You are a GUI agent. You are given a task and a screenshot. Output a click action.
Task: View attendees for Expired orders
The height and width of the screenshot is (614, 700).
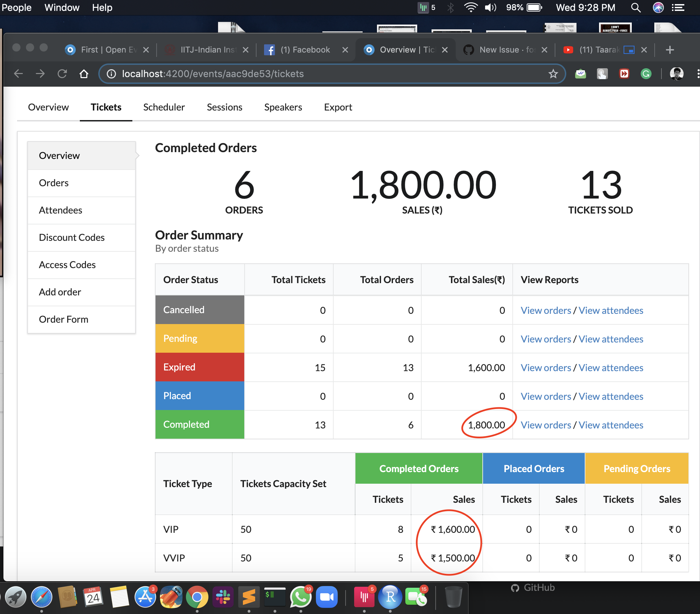pos(611,368)
